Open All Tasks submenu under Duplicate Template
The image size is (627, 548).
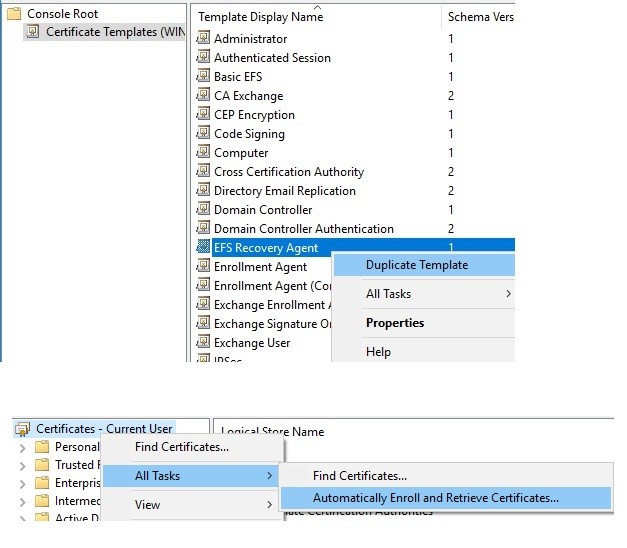point(388,294)
